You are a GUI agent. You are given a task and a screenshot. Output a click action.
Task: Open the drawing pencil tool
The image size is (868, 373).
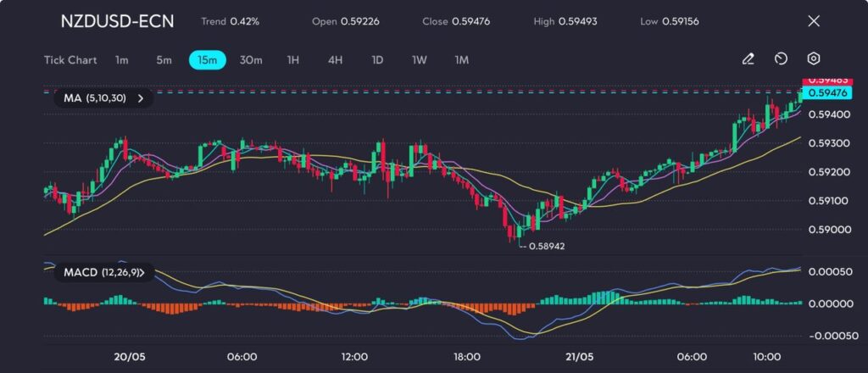pos(748,59)
